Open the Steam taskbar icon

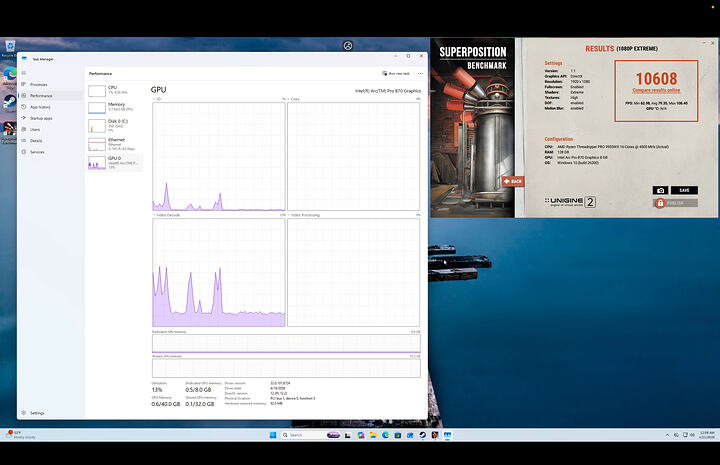tap(422, 435)
